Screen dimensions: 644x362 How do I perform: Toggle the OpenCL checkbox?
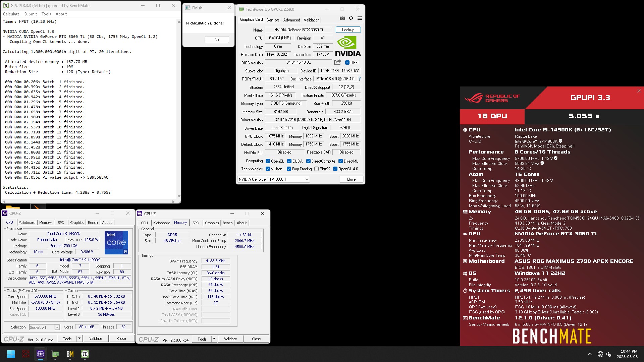coord(268,161)
